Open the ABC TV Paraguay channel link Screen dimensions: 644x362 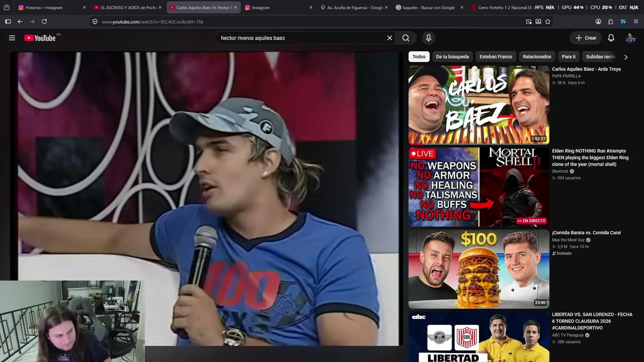tap(568, 335)
